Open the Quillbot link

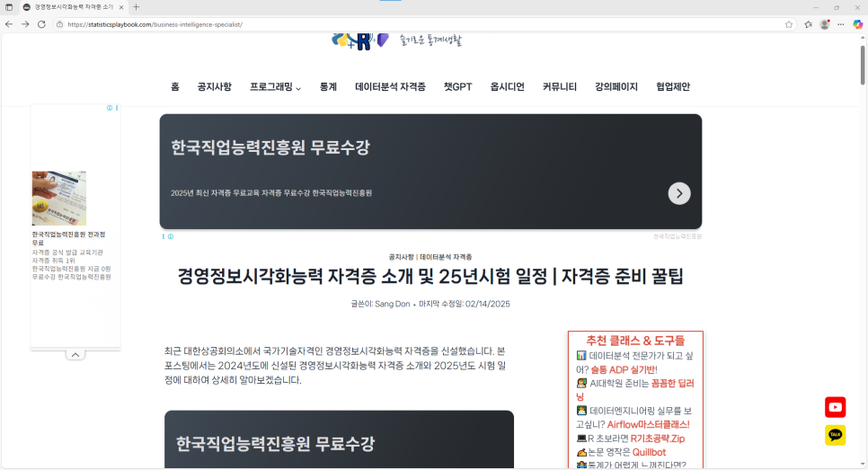tap(650, 452)
